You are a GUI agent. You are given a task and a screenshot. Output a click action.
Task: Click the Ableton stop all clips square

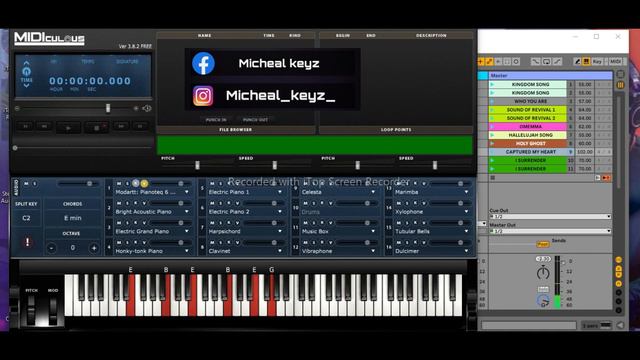[x=493, y=178]
